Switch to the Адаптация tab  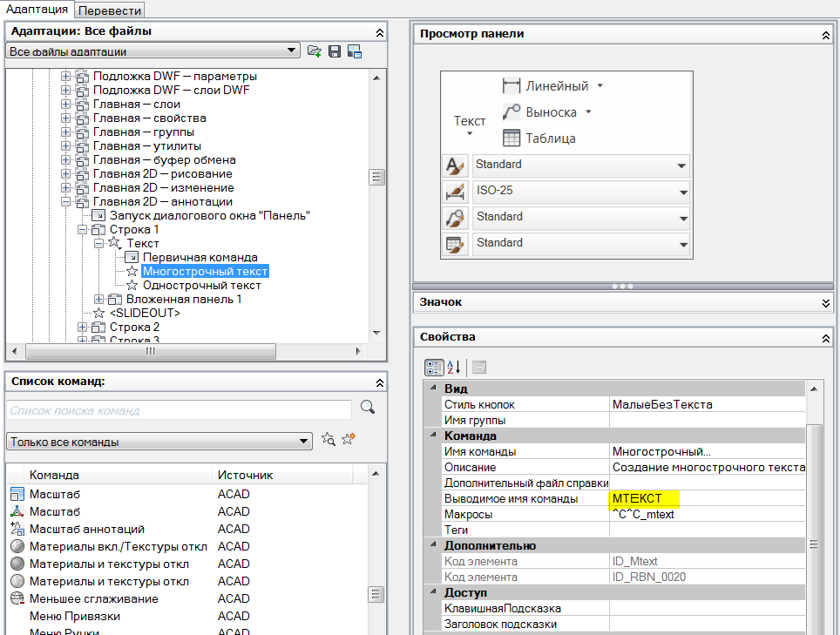click(x=37, y=9)
